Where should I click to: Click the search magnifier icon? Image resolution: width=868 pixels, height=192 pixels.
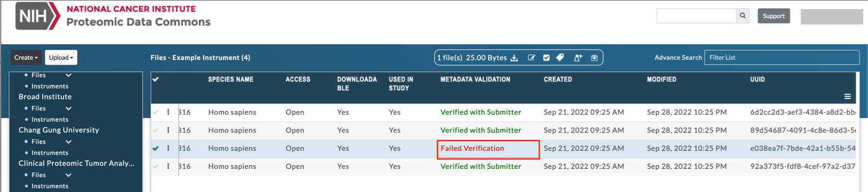[x=743, y=16]
